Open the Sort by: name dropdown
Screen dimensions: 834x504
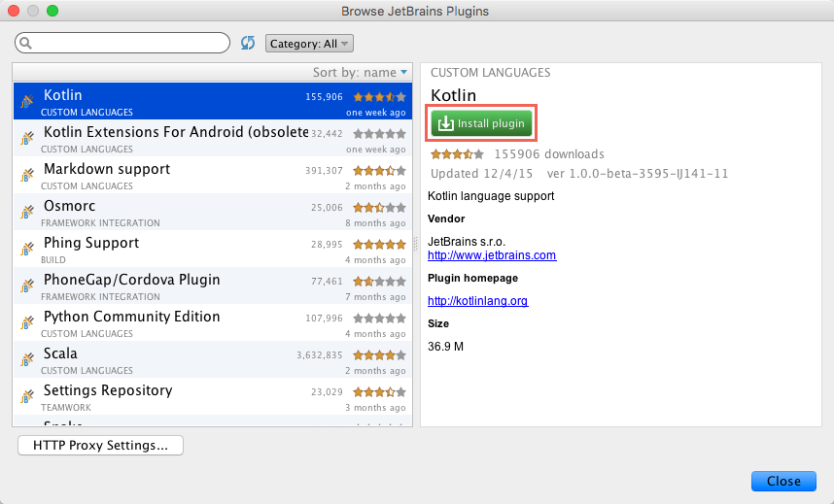click(x=360, y=72)
